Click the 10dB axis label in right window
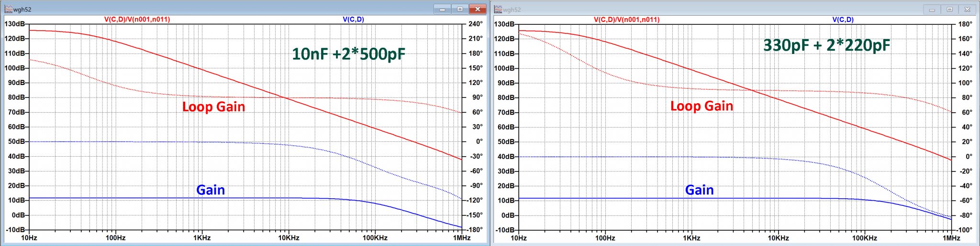Viewport: 980px width, 246px height. [x=506, y=201]
